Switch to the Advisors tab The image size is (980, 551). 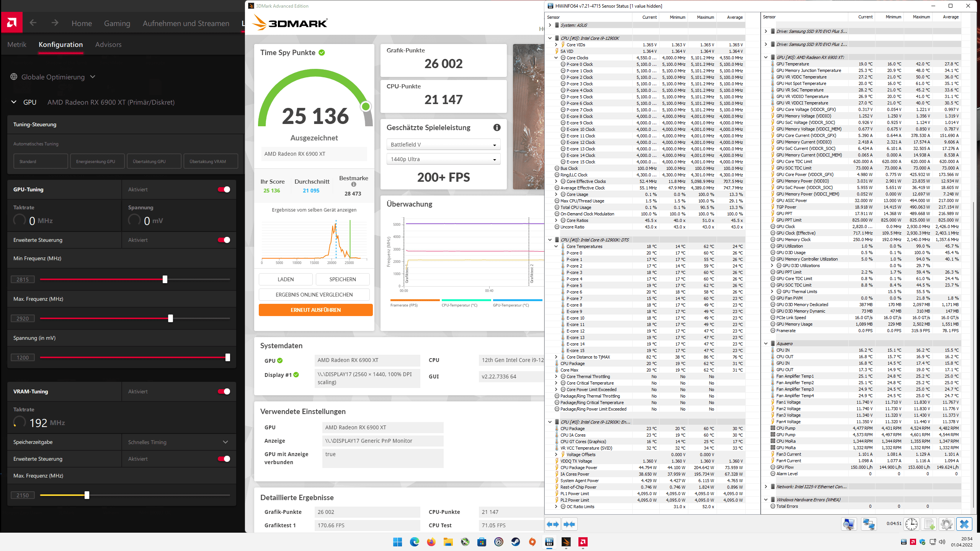point(108,44)
